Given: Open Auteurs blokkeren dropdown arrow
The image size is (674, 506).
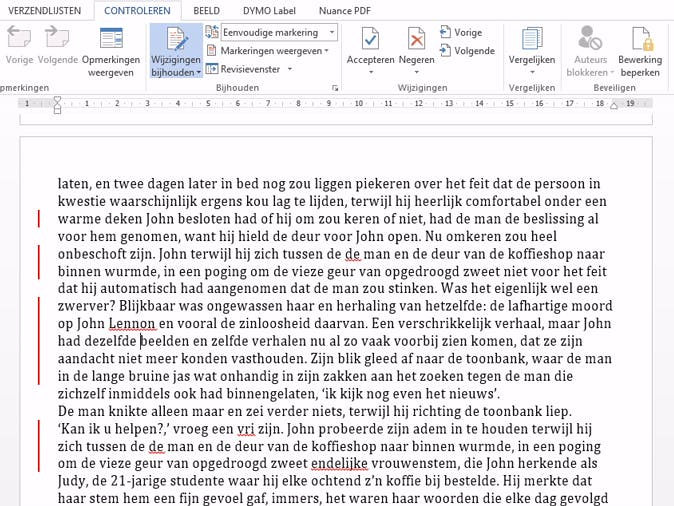Looking at the screenshot, I should coord(612,72).
